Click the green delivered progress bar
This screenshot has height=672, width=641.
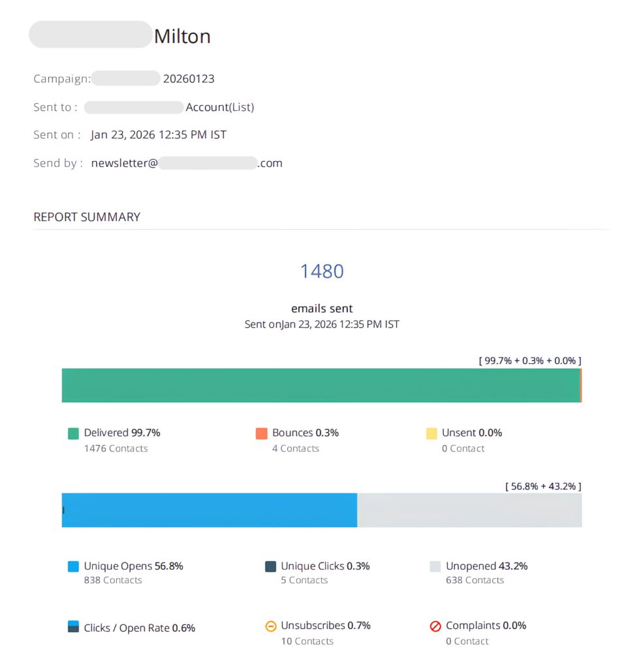[320, 386]
